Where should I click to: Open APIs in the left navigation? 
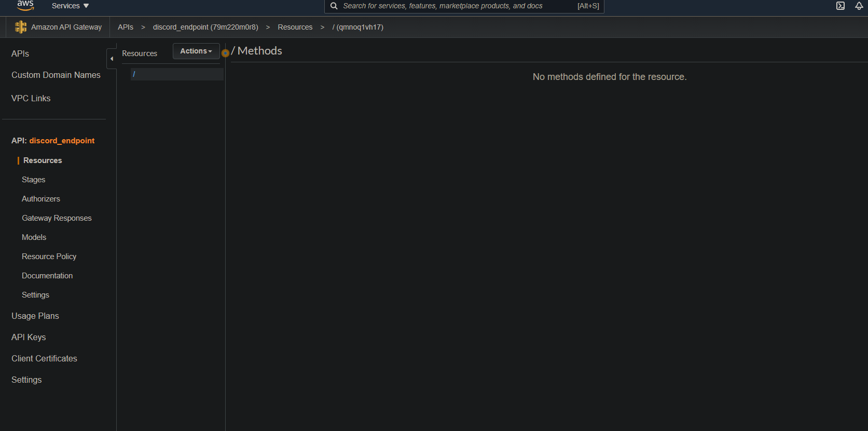coord(20,53)
